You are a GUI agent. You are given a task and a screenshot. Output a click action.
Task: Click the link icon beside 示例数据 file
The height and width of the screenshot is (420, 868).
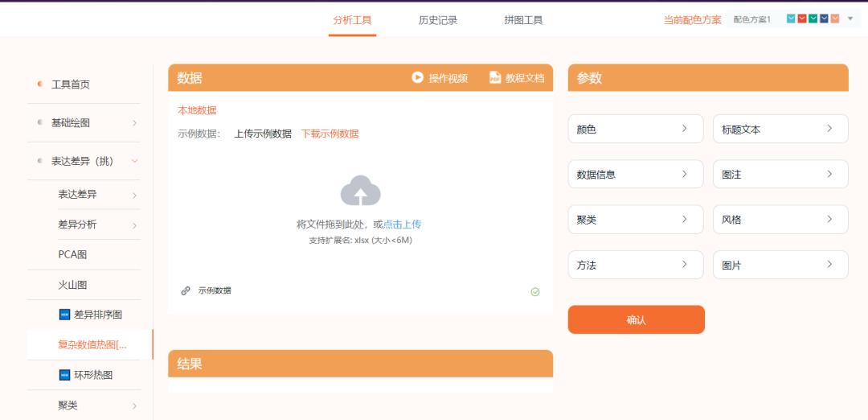(186, 291)
